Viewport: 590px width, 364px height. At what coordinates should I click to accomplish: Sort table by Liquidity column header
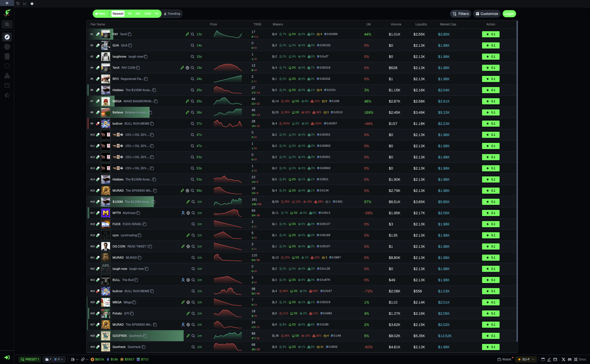421,24
